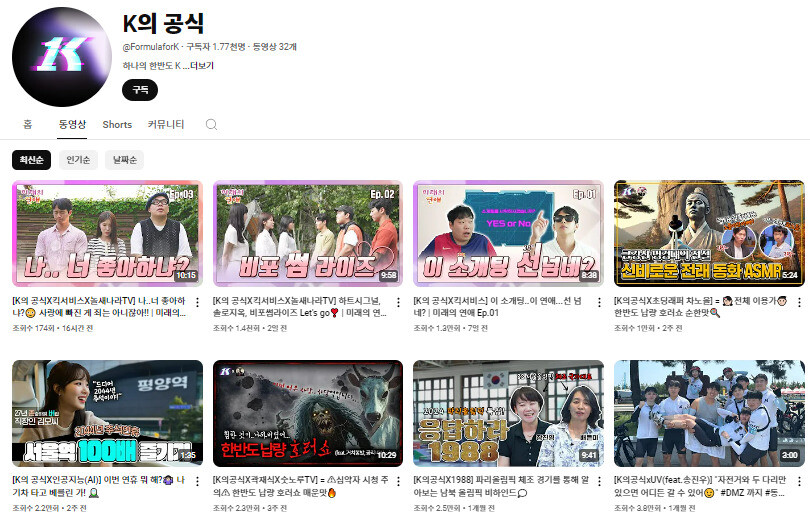Expand channel description with 더보기
The image size is (810, 526).
coord(202,66)
